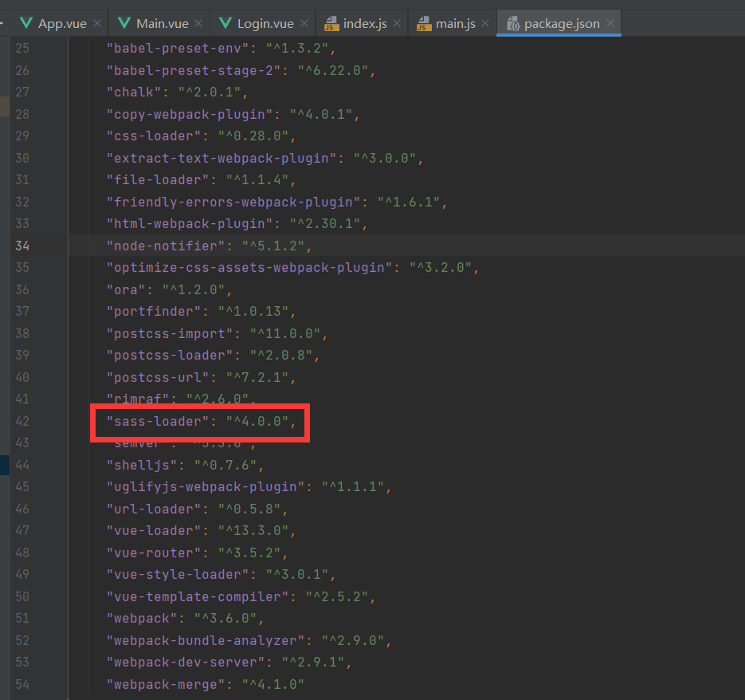Screen dimensions: 745x700
Task: Click the "webpack" key on line 51
Action: pos(142,619)
